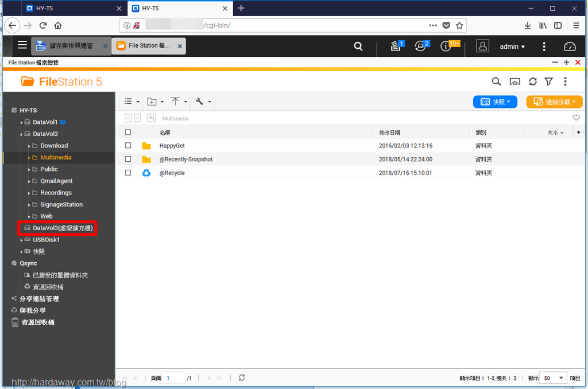588x389 pixels.
Task: Open the share link management item
Action: (39, 299)
